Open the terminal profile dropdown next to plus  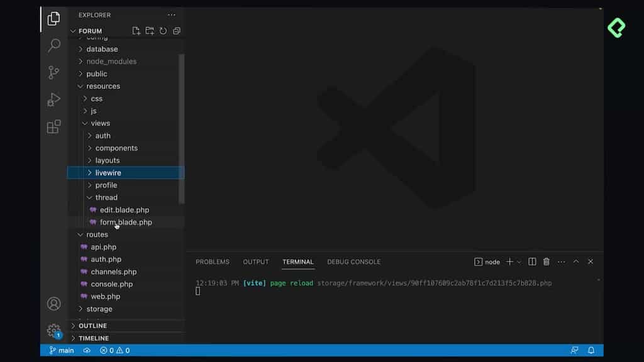[x=519, y=261]
